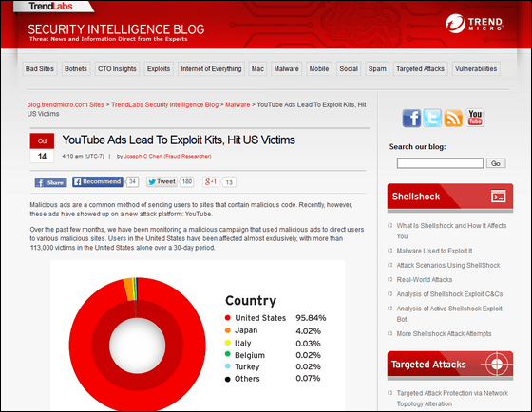Open the Targeted Attacks category in navigation bar
This screenshot has width=532, height=412.
click(420, 69)
